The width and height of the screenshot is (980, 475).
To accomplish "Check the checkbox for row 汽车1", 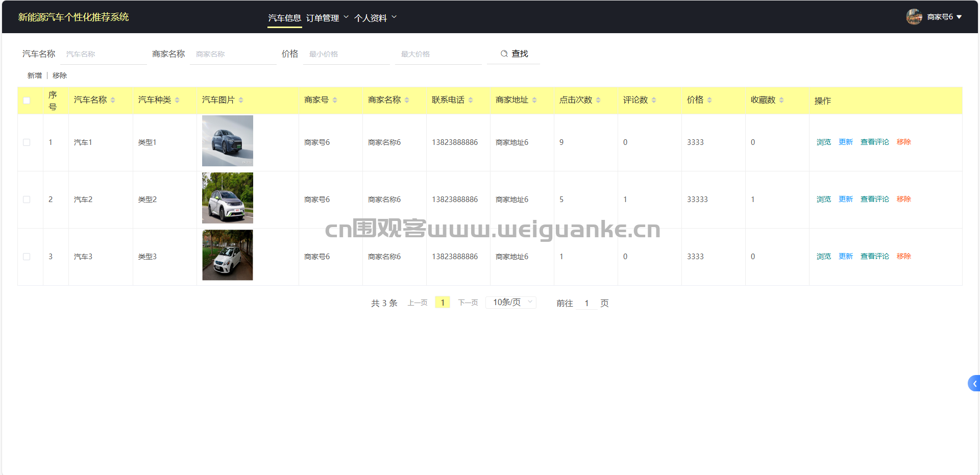I will (x=27, y=142).
